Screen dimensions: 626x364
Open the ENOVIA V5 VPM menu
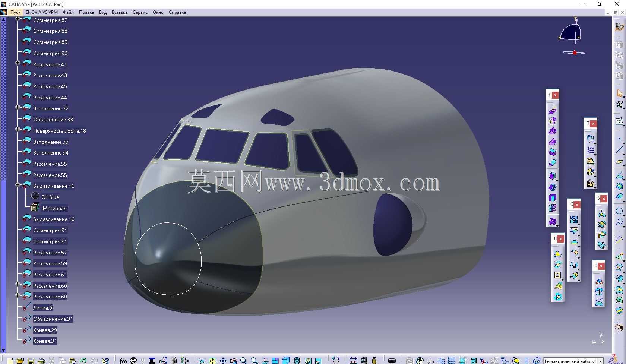pos(42,12)
